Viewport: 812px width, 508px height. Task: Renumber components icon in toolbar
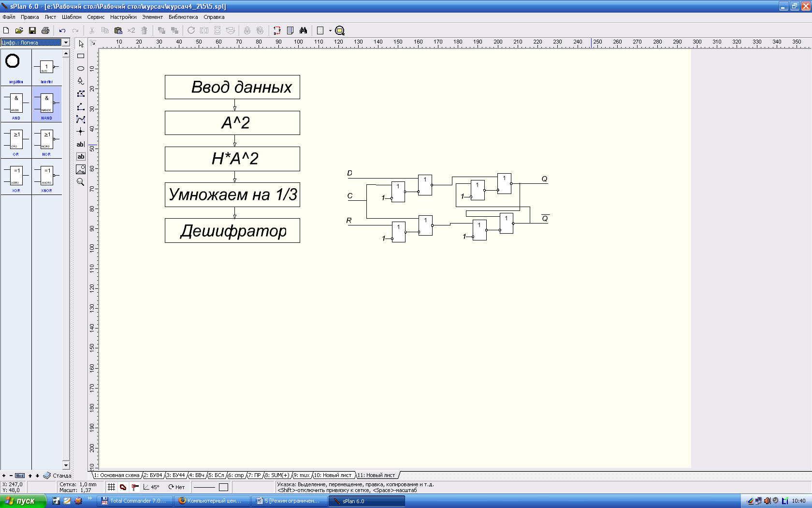coord(277,30)
